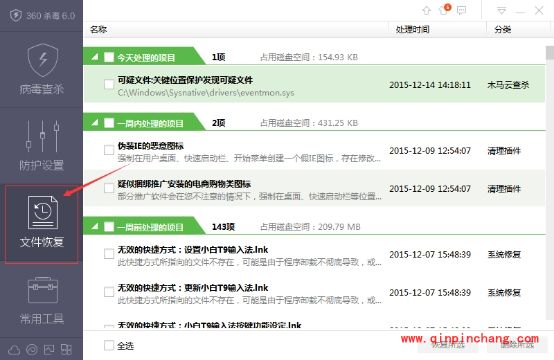Sort by the 处理时间 column header
The height and width of the screenshot is (360, 554).
(412, 29)
